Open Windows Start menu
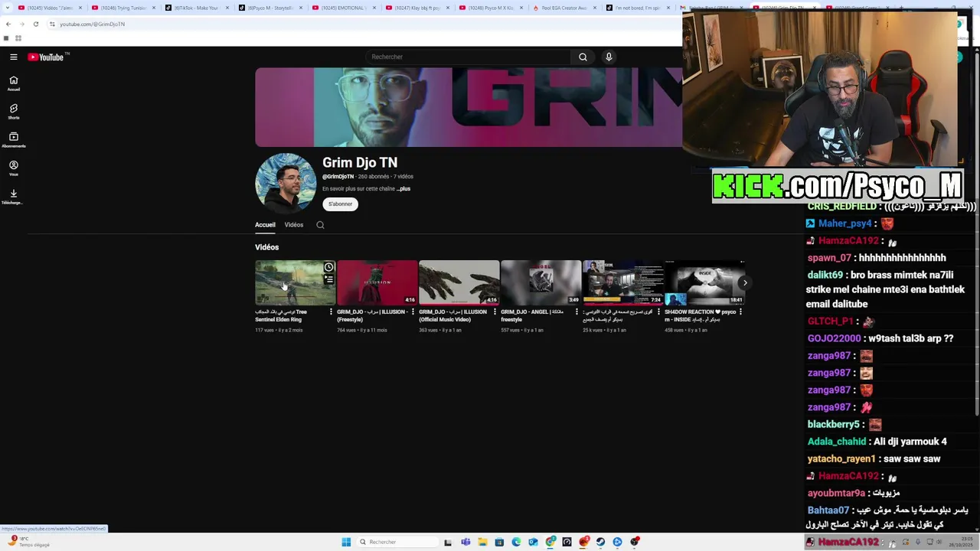This screenshot has height=551, width=980. [346, 542]
